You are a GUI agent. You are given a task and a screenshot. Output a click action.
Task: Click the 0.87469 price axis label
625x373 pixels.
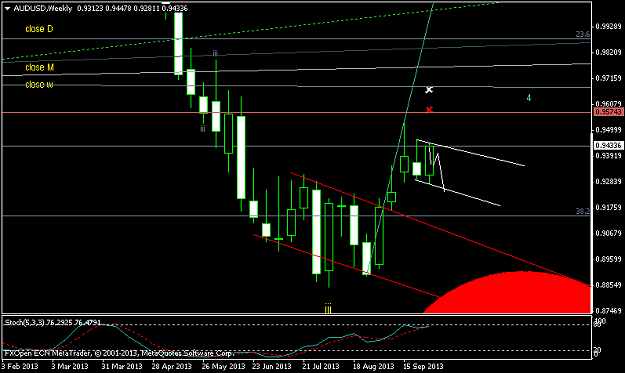[608, 310]
